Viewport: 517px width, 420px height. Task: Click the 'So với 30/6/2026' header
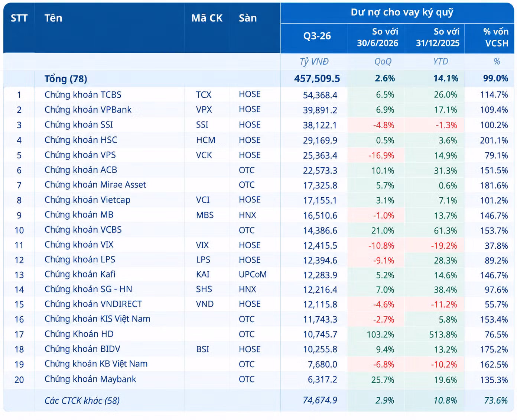pyautogui.click(x=378, y=37)
